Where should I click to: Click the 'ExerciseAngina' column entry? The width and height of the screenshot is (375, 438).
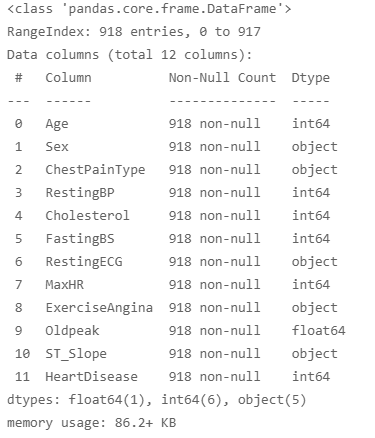pos(99,308)
